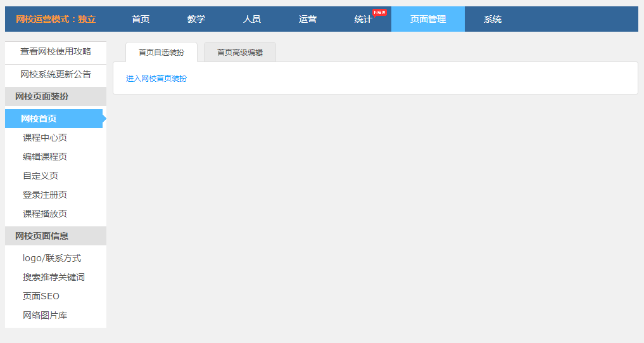This screenshot has height=343, width=644.
Task: Open the 首页 top navigation menu
Action: 141,19
